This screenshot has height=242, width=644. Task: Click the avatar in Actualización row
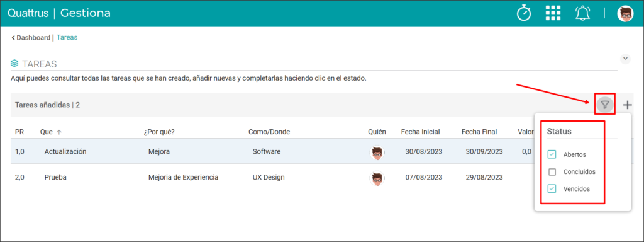click(x=377, y=152)
